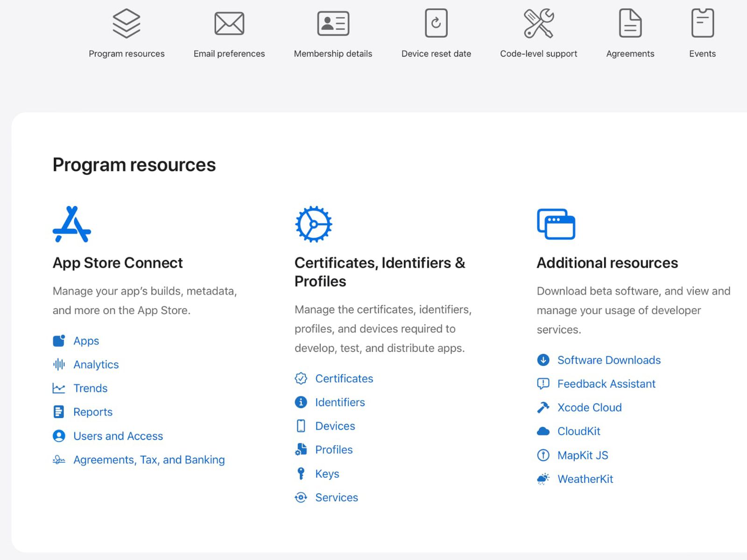747x560 pixels.
Task: Open the Users and Access link
Action: pyautogui.click(x=118, y=436)
